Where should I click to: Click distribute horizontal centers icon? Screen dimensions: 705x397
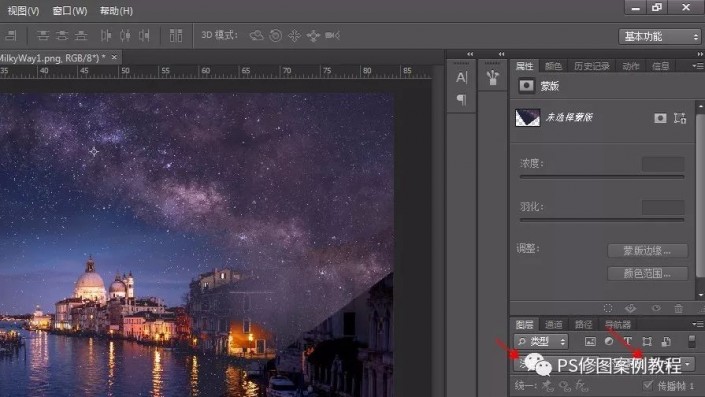click(125, 35)
